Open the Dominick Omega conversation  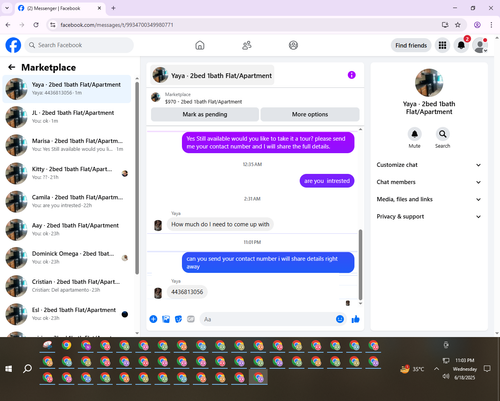click(x=67, y=258)
